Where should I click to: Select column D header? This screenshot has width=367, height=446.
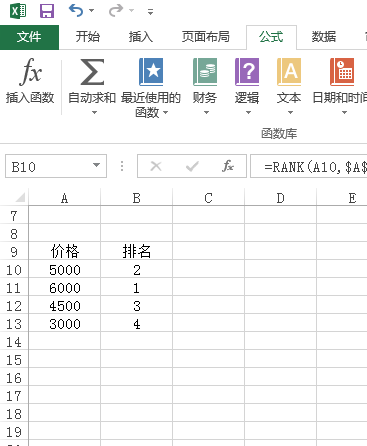point(281,198)
